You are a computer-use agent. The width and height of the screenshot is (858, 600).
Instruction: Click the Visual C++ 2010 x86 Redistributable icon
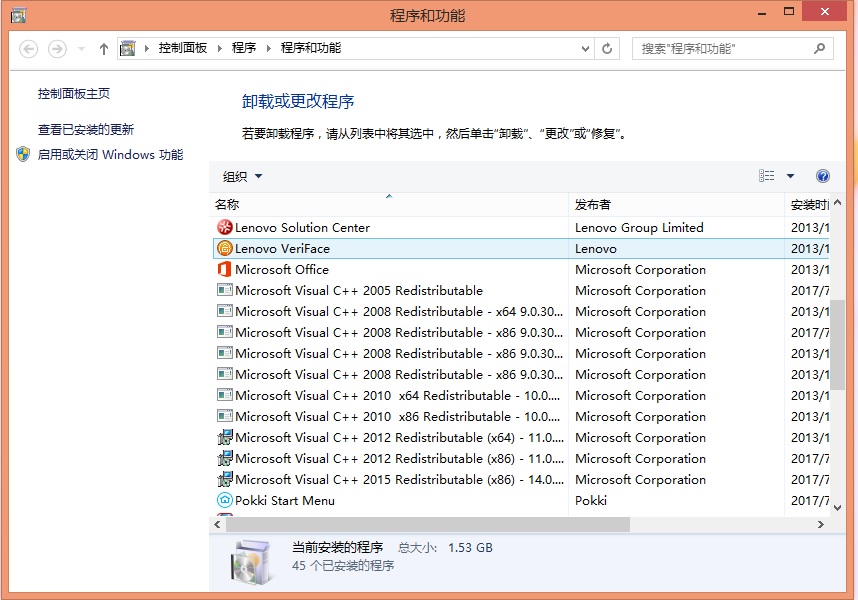[x=224, y=416]
